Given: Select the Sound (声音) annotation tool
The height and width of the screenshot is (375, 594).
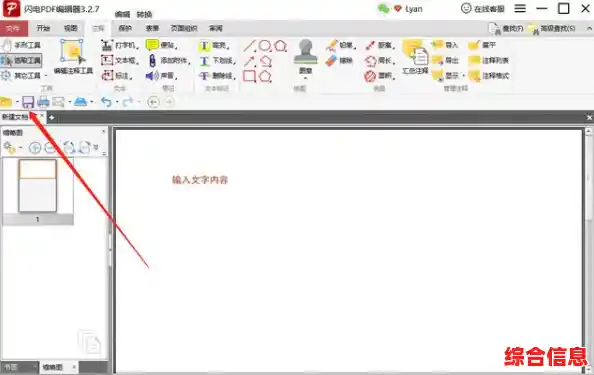Looking at the screenshot, I should 162,75.
